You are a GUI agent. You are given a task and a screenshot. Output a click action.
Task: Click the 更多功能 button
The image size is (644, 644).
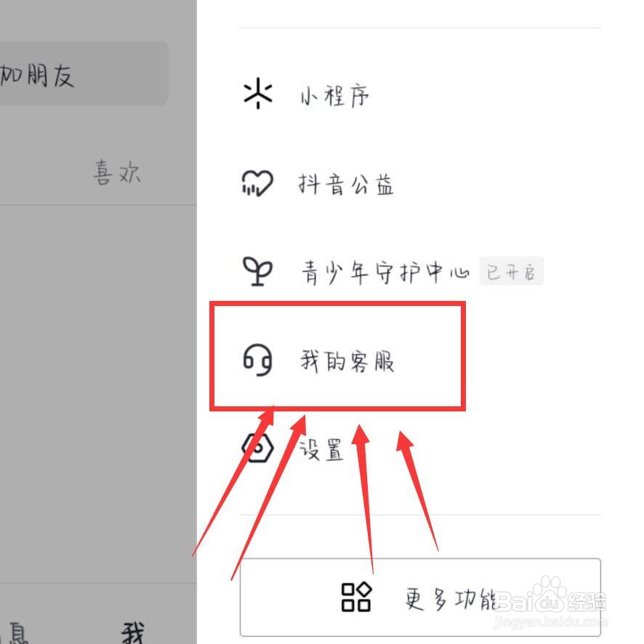tap(420, 597)
